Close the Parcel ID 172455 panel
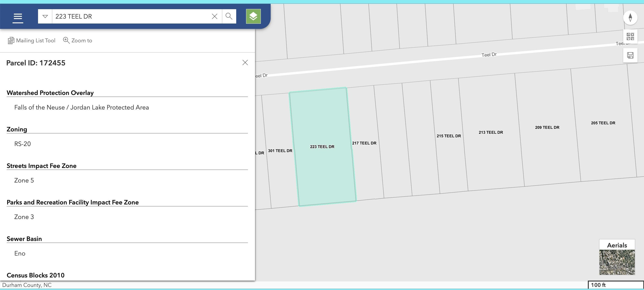 (245, 62)
